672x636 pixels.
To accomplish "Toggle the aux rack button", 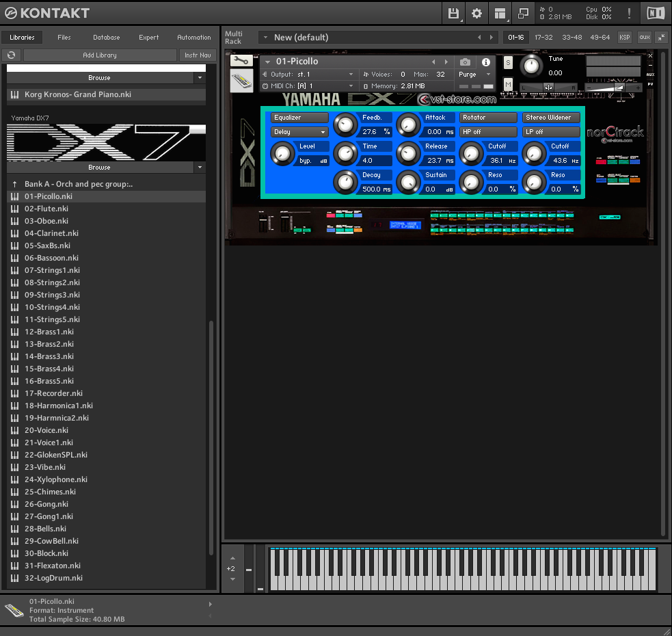I will 645,38.
